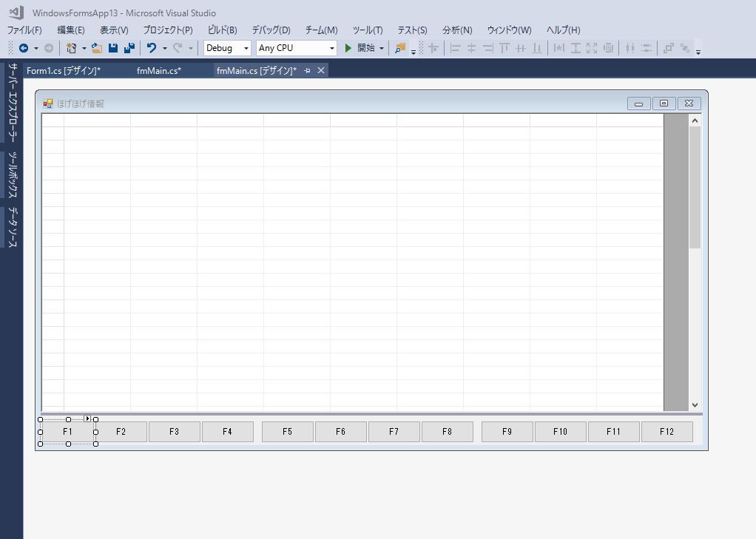Viewport: 756px width, 539px height.
Task: Click the Find in Files icon
Action: (x=400, y=48)
